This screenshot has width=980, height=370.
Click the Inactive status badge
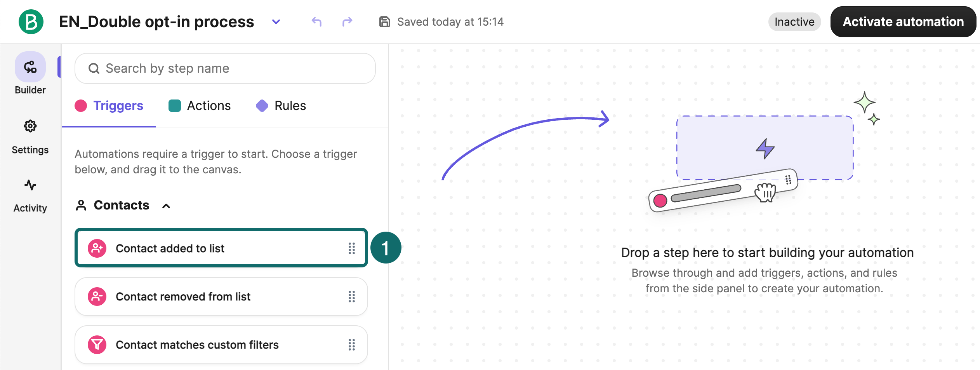(794, 22)
